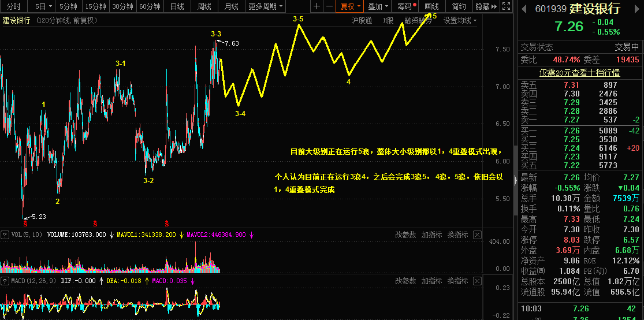The height and width of the screenshot is (320, 644).
Task: Click 改参数 in the VOL panel
Action: point(406,235)
